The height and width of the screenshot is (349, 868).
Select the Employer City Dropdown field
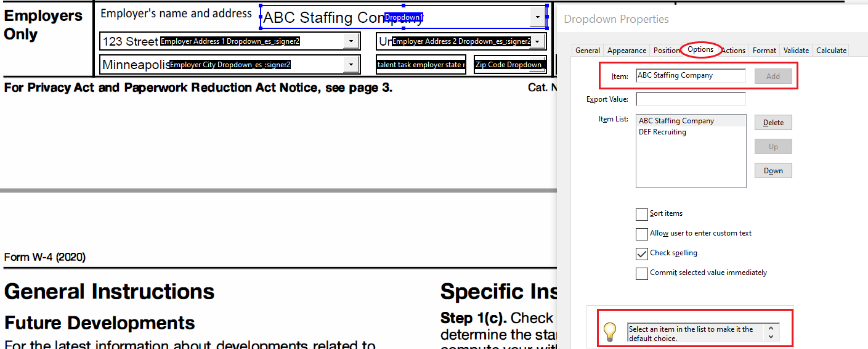point(230,64)
